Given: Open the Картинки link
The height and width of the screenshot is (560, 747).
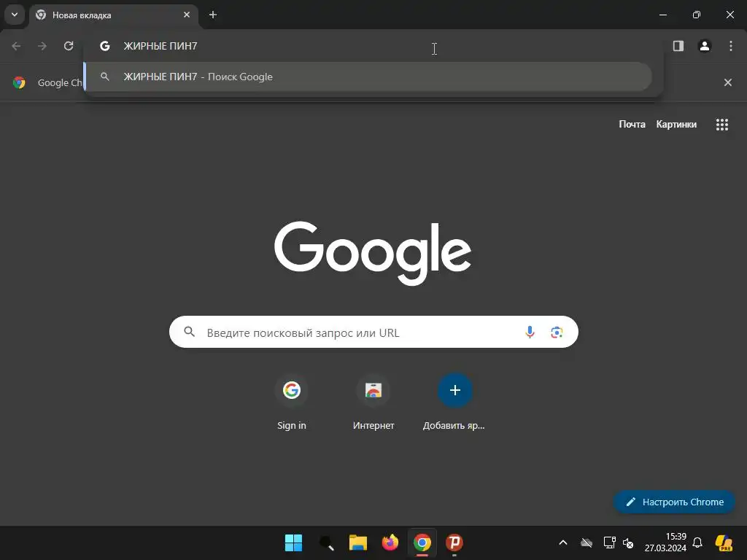Looking at the screenshot, I should (x=676, y=124).
